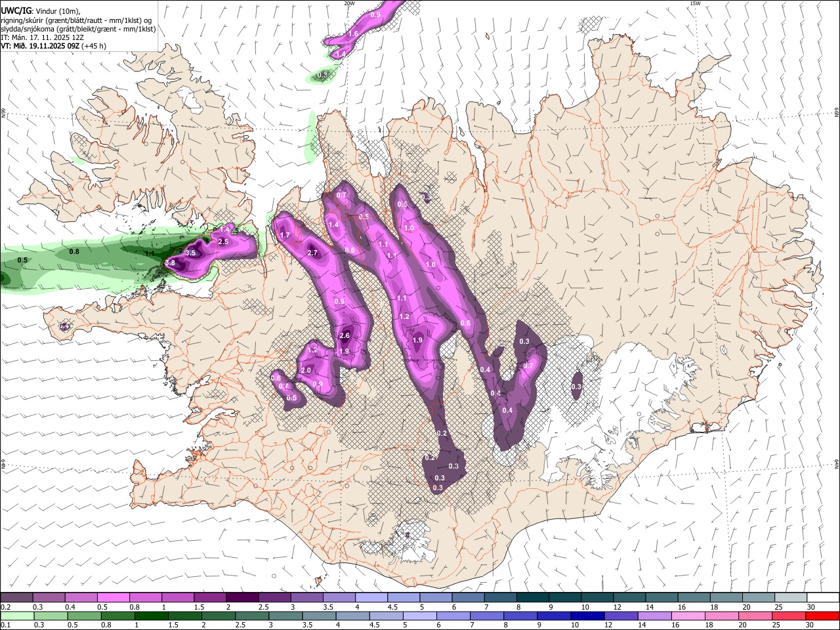The height and width of the screenshot is (630, 840).
Task: Click the bright pink 0.5 swatch in the top legend row
Action: 113,598
